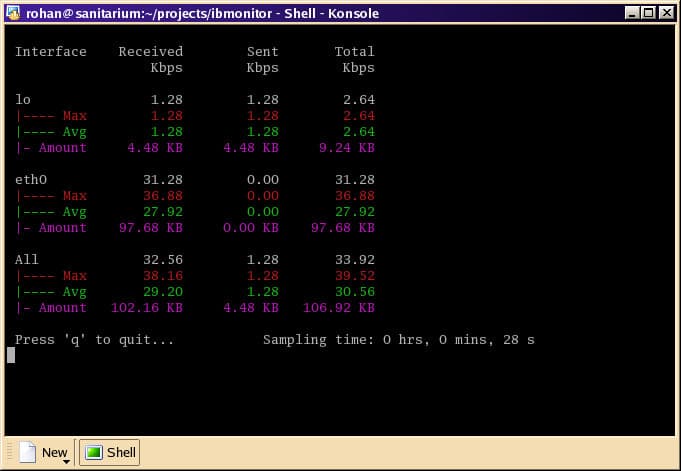The width and height of the screenshot is (681, 471).
Task: Expand the New session dropdown arrow
Action: tap(66, 461)
